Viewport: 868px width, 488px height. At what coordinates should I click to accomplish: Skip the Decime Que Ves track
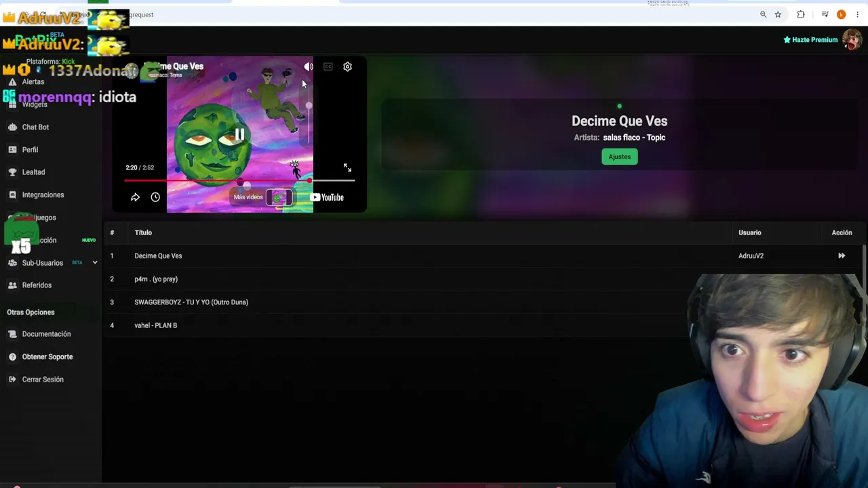[x=842, y=256]
